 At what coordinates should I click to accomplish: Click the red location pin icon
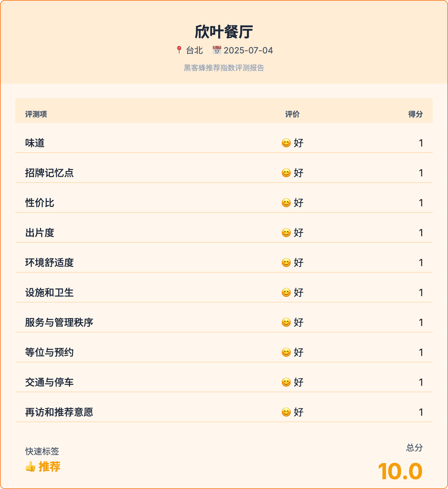[x=179, y=50]
